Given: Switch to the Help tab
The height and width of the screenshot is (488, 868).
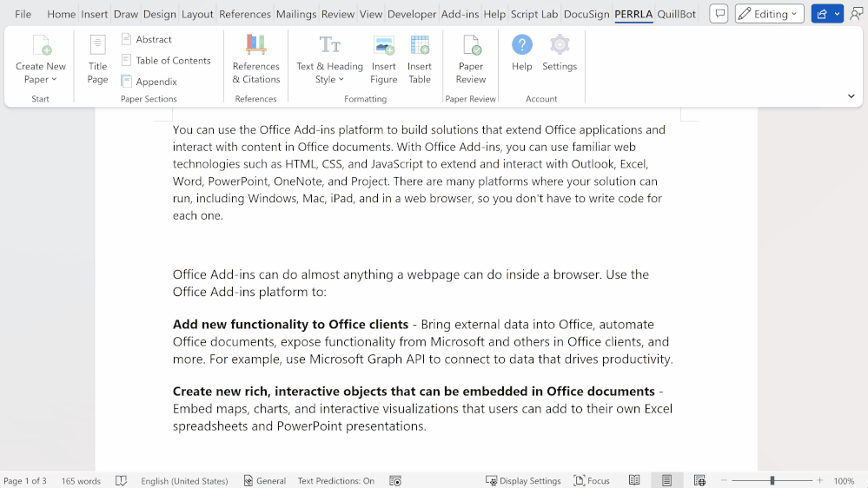Looking at the screenshot, I should pos(494,14).
